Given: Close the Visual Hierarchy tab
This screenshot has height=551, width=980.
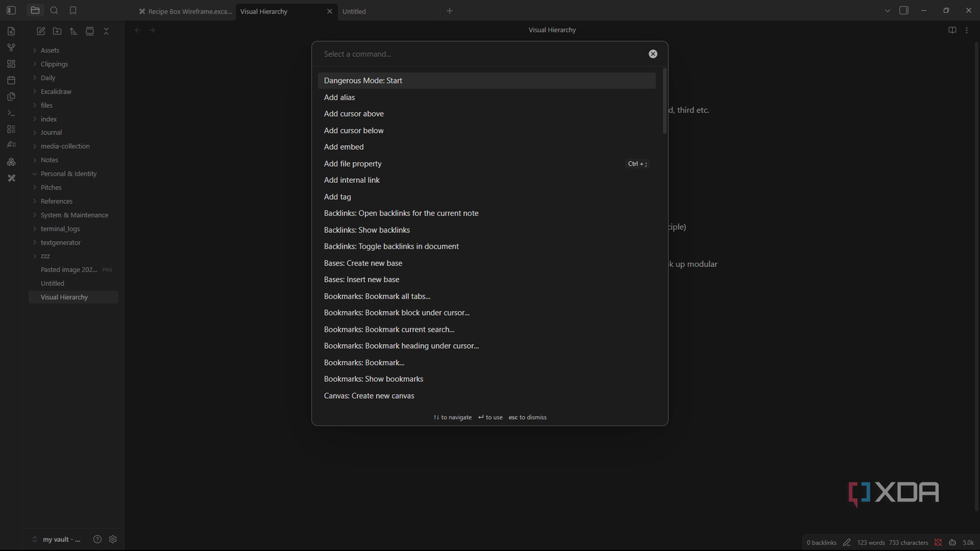Looking at the screenshot, I should coord(329,11).
